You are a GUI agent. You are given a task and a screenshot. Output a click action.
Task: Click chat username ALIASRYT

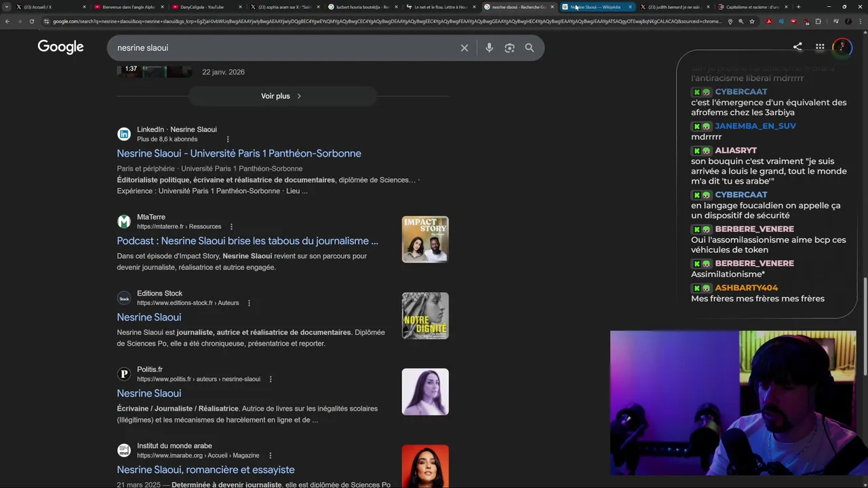click(736, 150)
